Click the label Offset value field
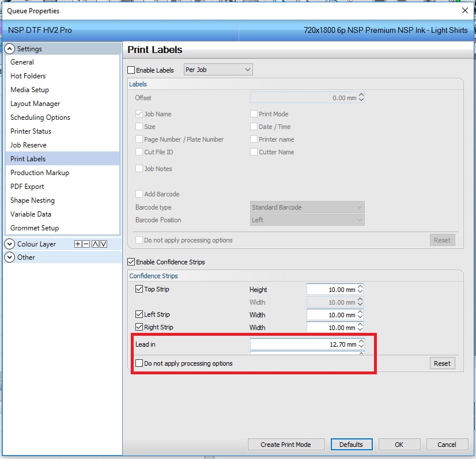 point(304,98)
